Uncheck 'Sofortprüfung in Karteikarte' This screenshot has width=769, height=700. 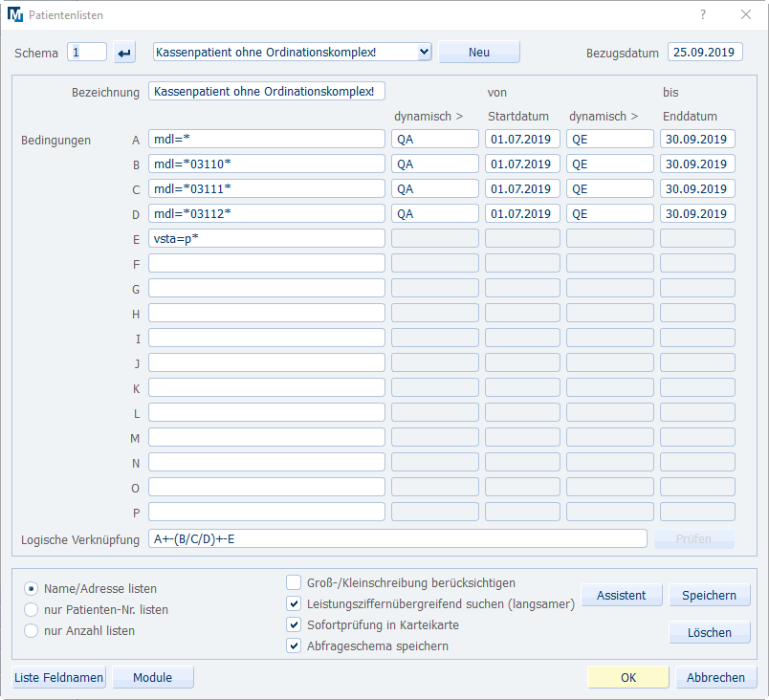(x=295, y=624)
